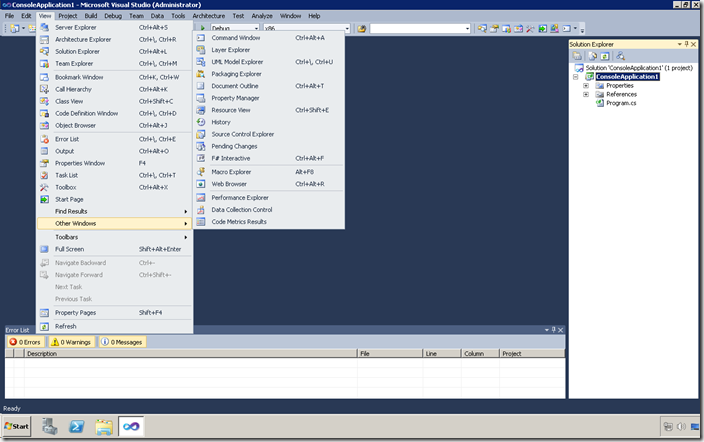Open the Architecture menu
Screen dimensions: 704x442
point(208,16)
